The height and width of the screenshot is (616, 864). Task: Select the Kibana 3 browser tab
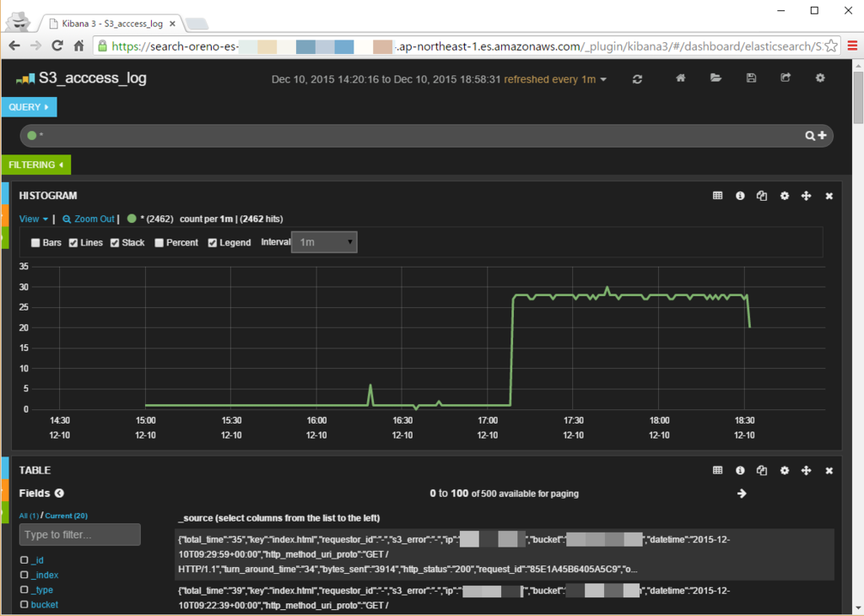click(x=112, y=24)
